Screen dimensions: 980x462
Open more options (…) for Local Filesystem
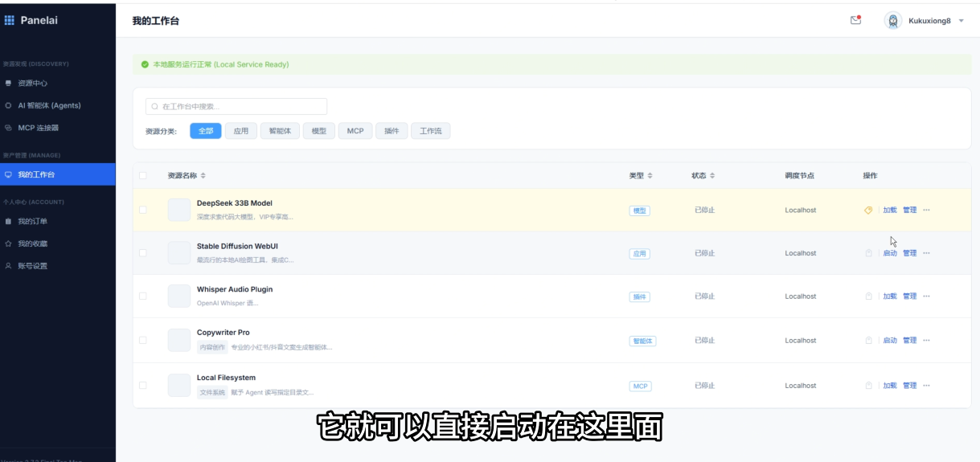coord(926,386)
